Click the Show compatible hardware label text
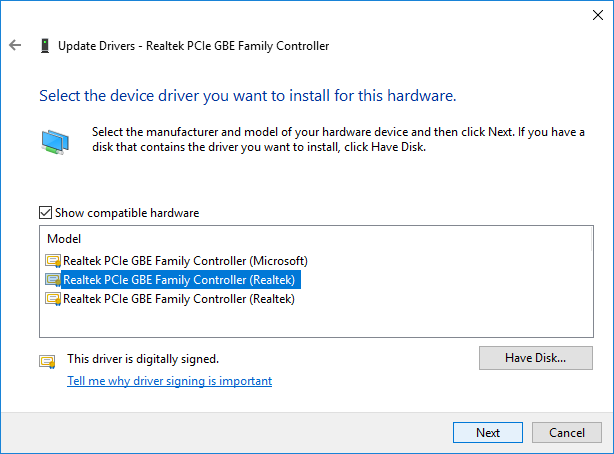Viewport: 614px width, 454px height. 127,213
